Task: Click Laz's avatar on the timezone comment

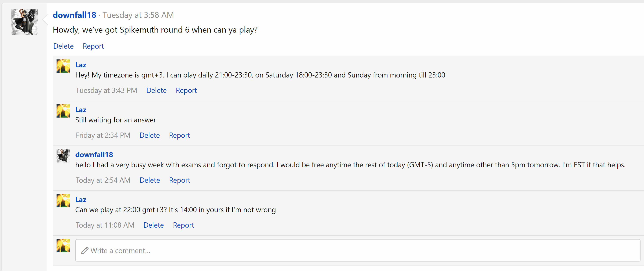Action: click(x=63, y=66)
